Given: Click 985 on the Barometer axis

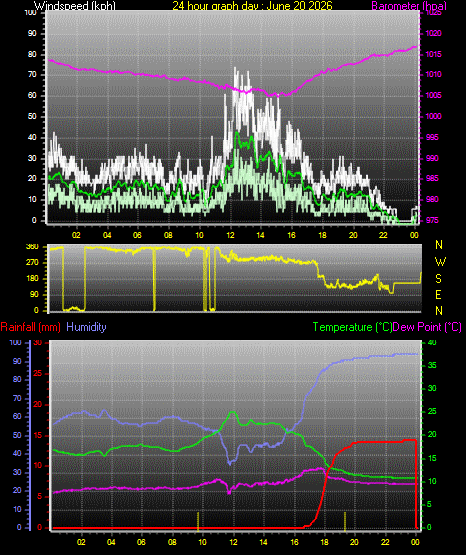Looking at the screenshot, I should pos(432,178).
